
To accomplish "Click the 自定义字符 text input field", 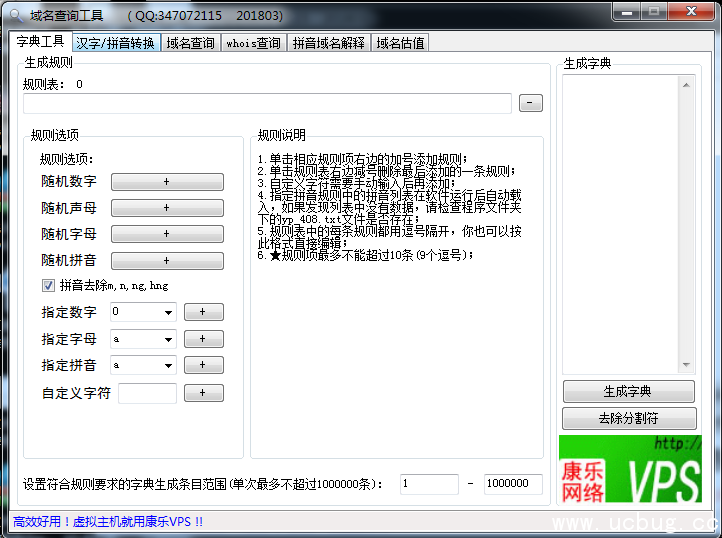I will [x=147, y=393].
